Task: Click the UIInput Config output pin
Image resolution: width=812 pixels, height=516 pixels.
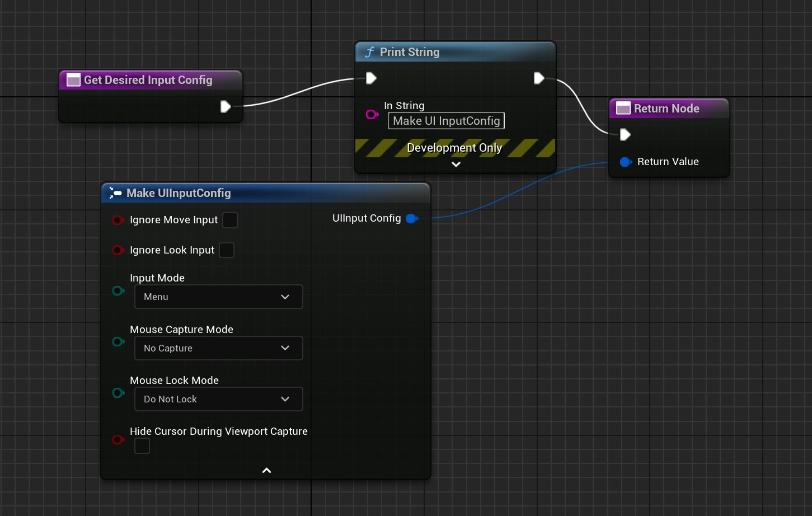Action: (412, 219)
